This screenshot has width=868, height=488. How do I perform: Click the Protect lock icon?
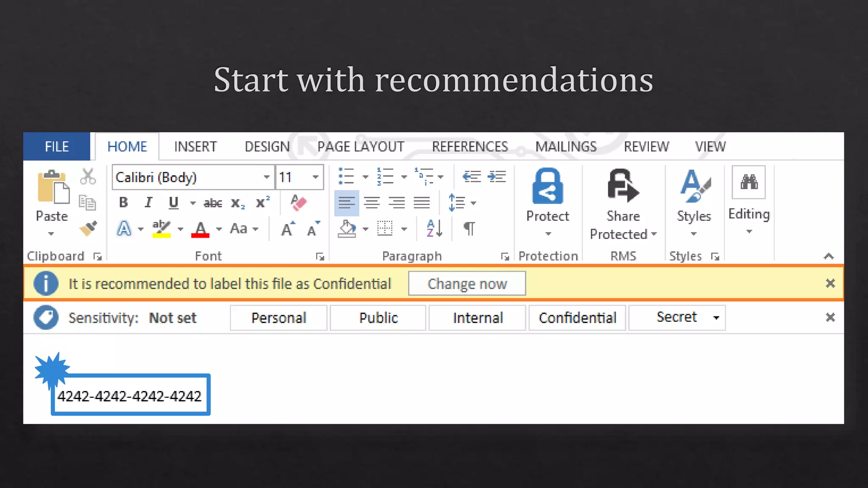pos(548,187)
